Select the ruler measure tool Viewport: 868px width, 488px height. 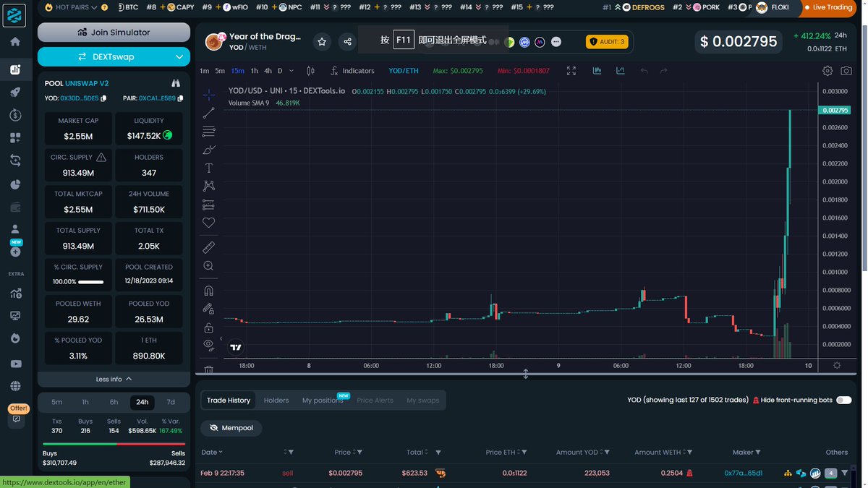tap(208, 247)
